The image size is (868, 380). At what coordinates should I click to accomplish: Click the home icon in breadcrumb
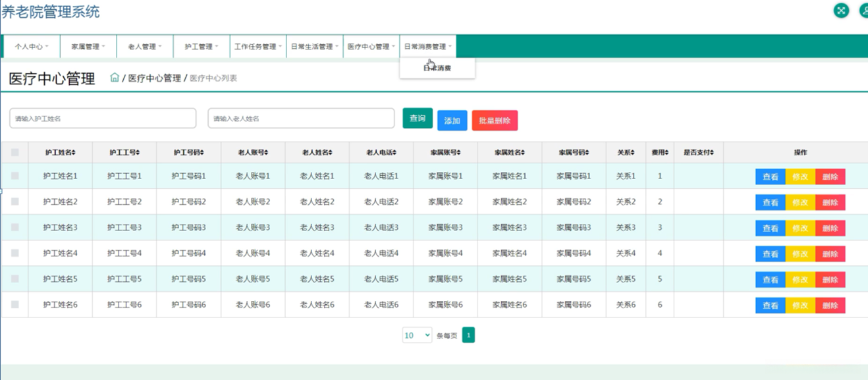point(115,78)
